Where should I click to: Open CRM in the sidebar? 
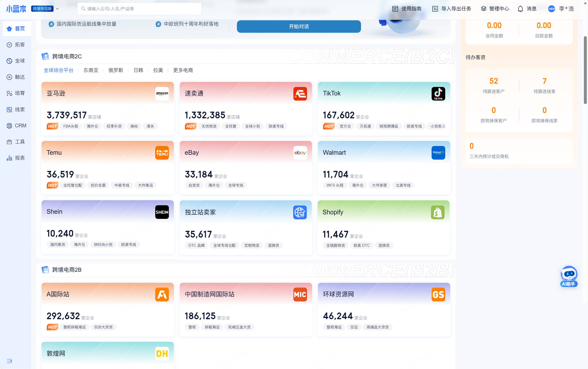17,126
